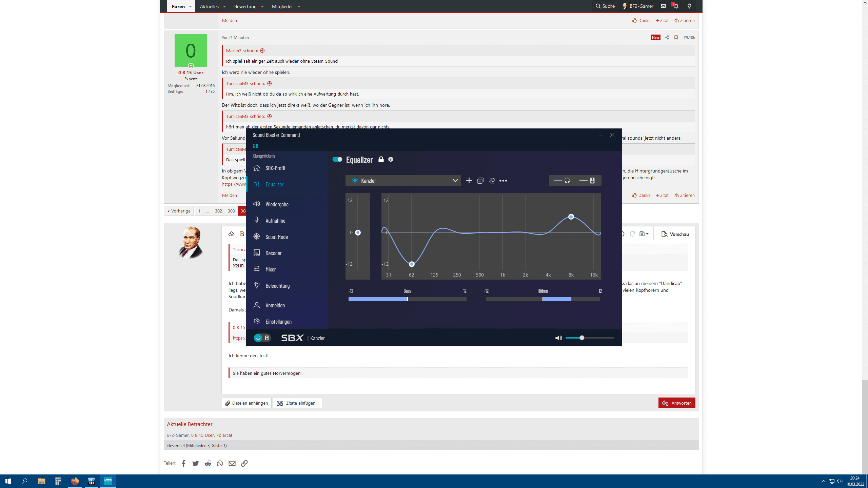Click Dateien anhängen button
The width and height of the screenshot is (868, 488).
[x=246, y=403]
